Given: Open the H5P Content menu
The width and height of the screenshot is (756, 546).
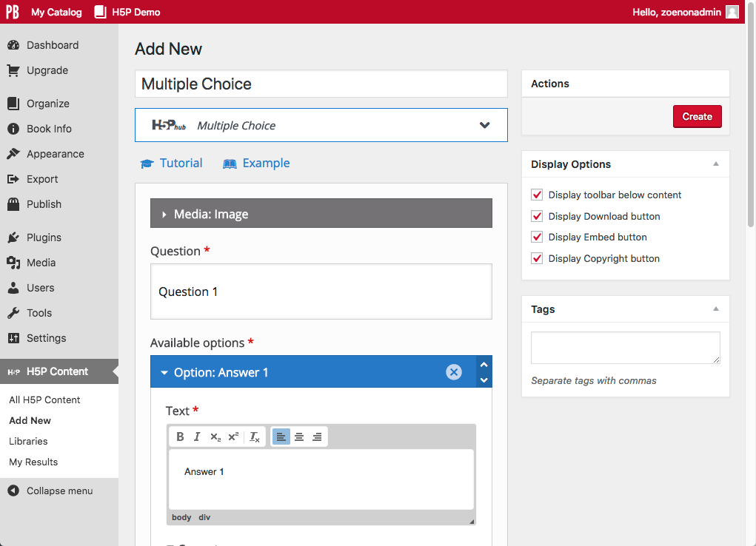Looking at the screenshot, I should tap(58, 371).
